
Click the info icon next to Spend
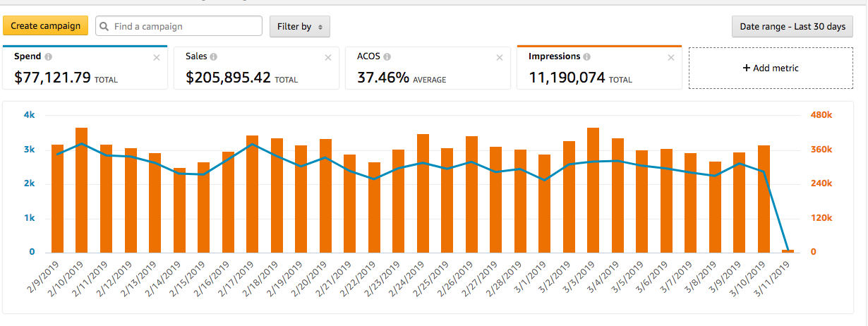48,56
